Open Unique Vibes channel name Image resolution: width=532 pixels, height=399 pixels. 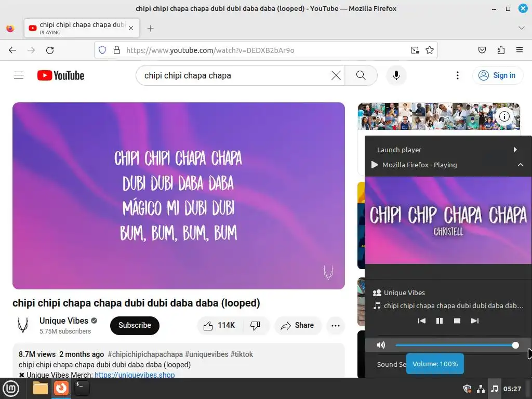[64, 321]
